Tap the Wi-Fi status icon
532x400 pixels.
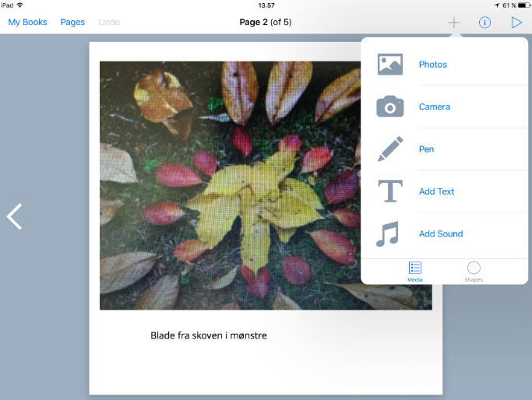(19, 5)
